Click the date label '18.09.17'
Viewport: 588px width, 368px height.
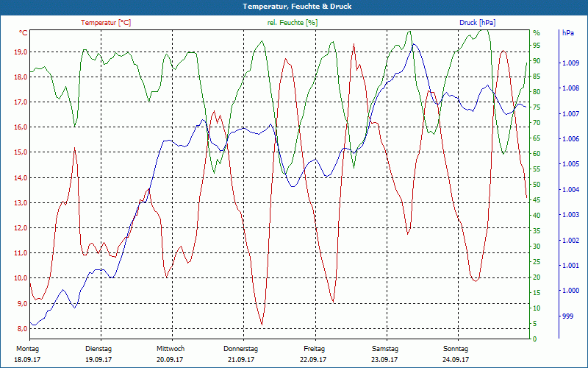27,360
